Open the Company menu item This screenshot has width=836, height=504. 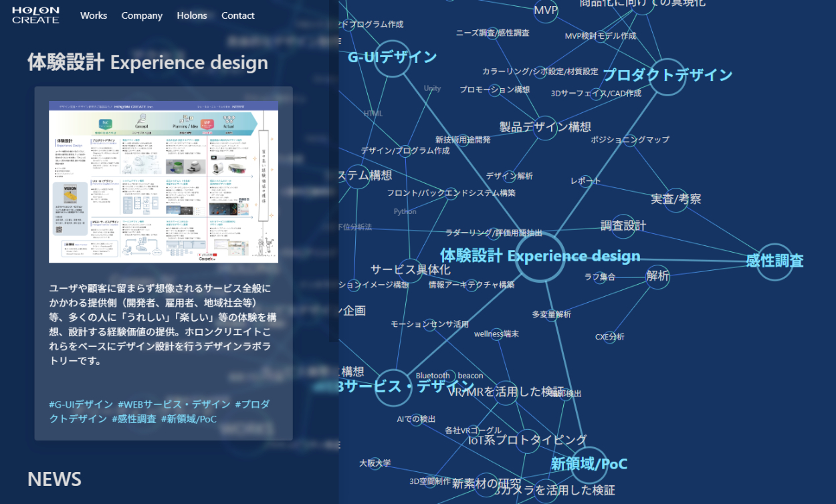click(142, 15)
